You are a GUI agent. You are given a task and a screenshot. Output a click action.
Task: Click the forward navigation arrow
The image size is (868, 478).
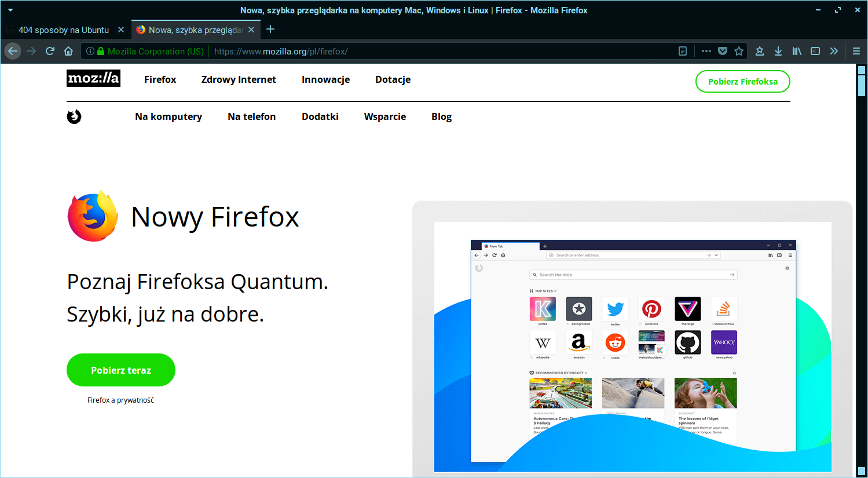(31, 51)
